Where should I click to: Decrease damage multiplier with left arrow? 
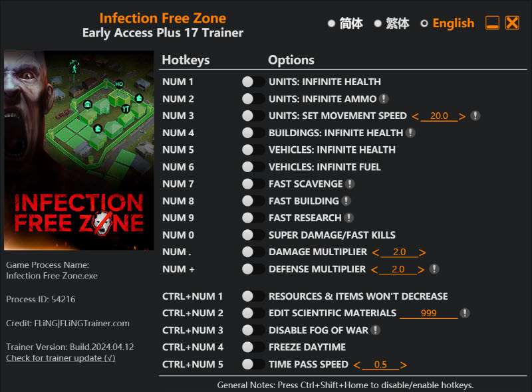376,252
